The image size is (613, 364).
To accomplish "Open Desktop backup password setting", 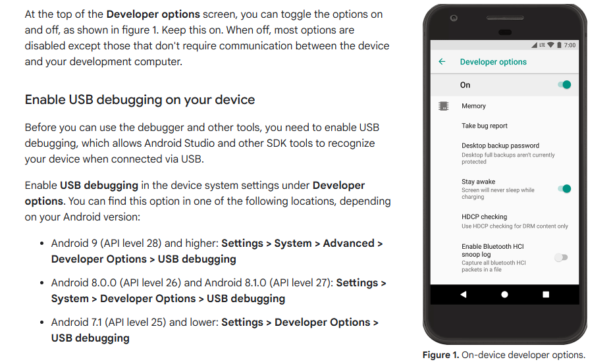I will click(504, 153).
